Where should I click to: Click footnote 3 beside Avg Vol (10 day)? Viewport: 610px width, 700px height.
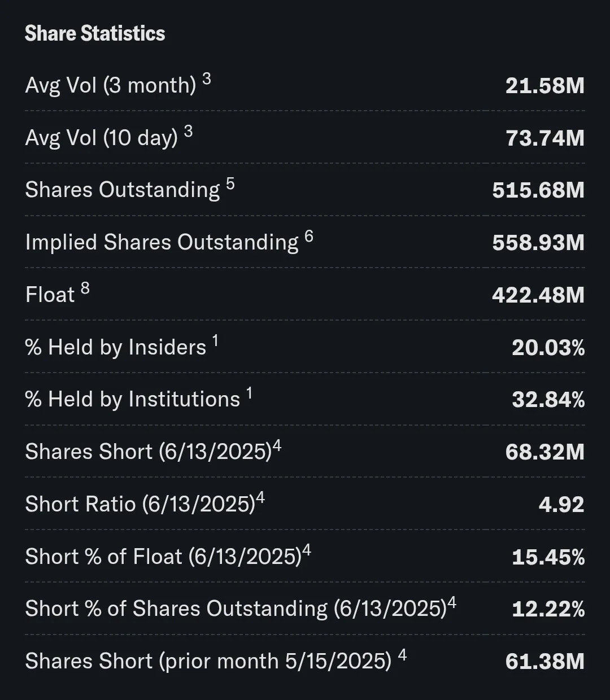click(188, 132)
